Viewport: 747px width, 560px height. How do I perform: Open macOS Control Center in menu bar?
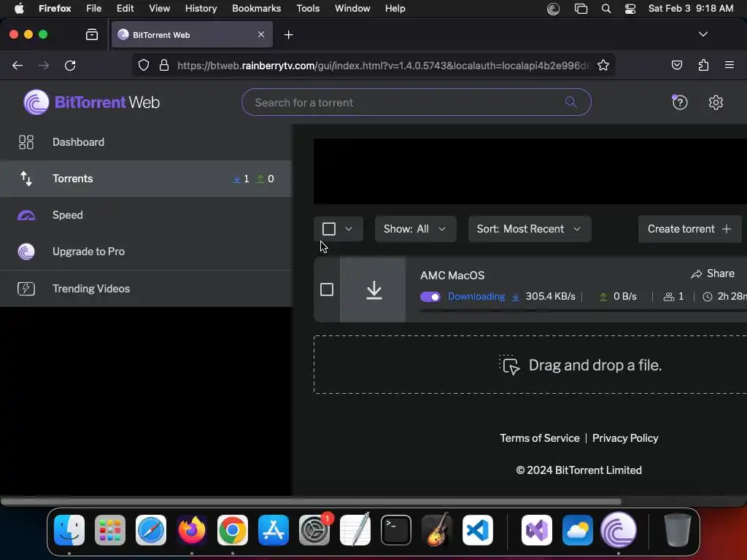[630, 9]
